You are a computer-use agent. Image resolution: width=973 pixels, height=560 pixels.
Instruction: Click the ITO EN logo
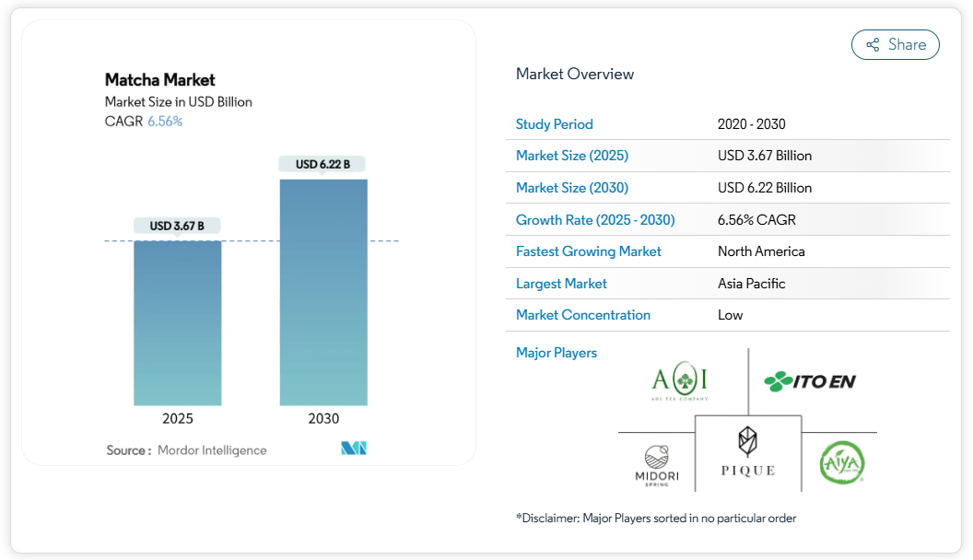(x=810, y=380)
